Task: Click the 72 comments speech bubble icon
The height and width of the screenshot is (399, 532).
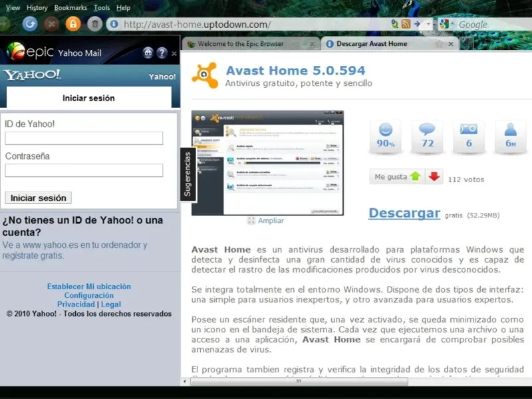Action: [427, 136]
